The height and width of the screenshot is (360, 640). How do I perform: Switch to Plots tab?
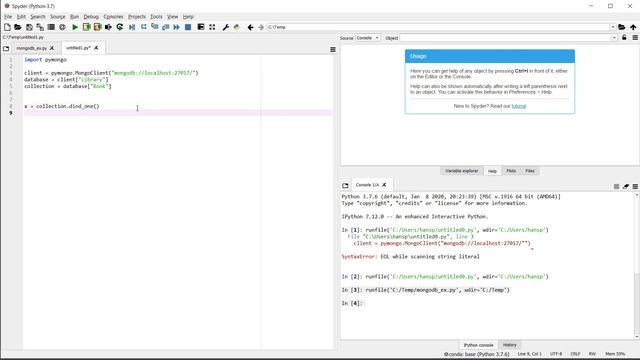click(x=511, y=171)
